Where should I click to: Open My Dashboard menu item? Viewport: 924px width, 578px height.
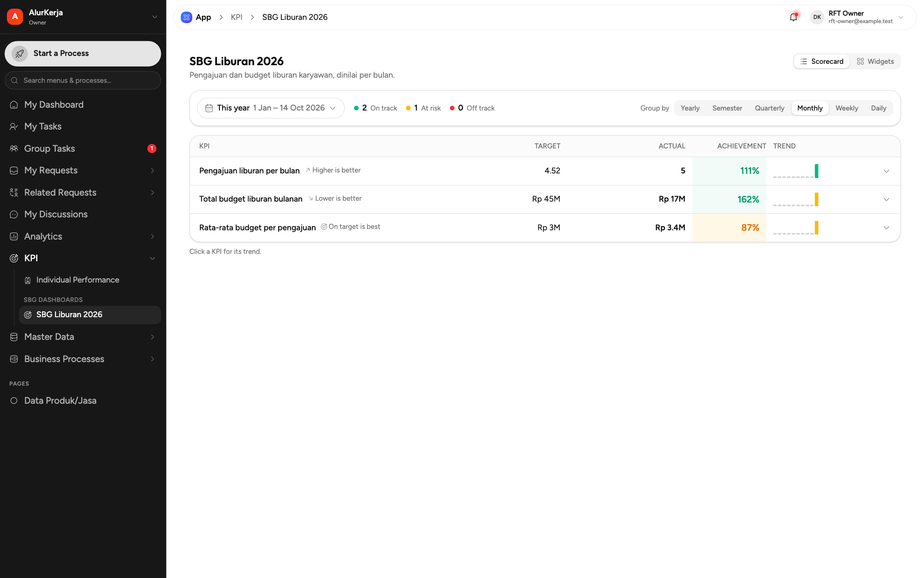click(83, 105)
